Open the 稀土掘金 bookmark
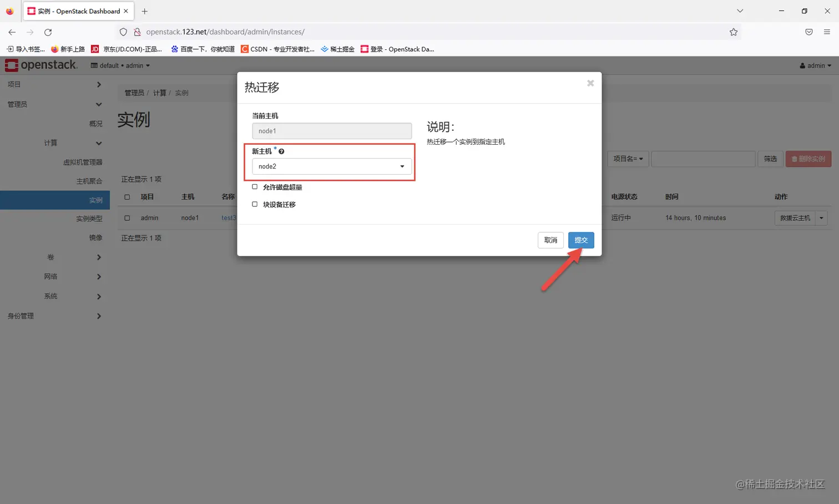 [337, 49]
